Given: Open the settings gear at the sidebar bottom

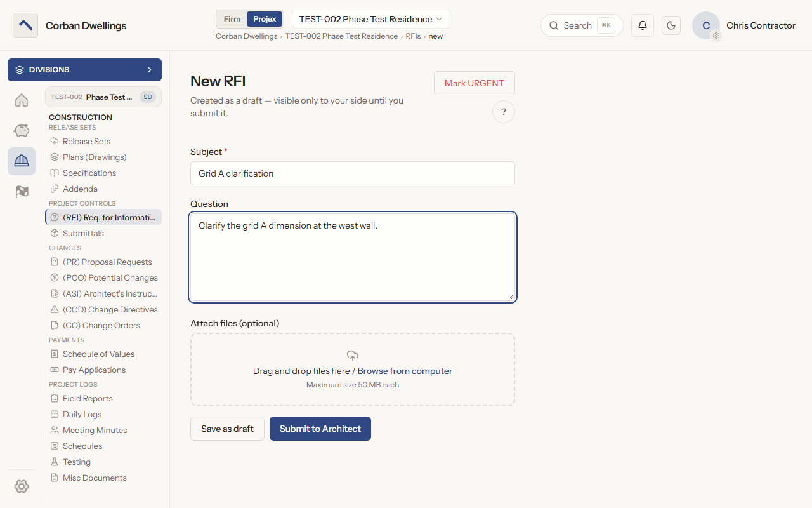Looking at the screenshot, I should point(22,486).
